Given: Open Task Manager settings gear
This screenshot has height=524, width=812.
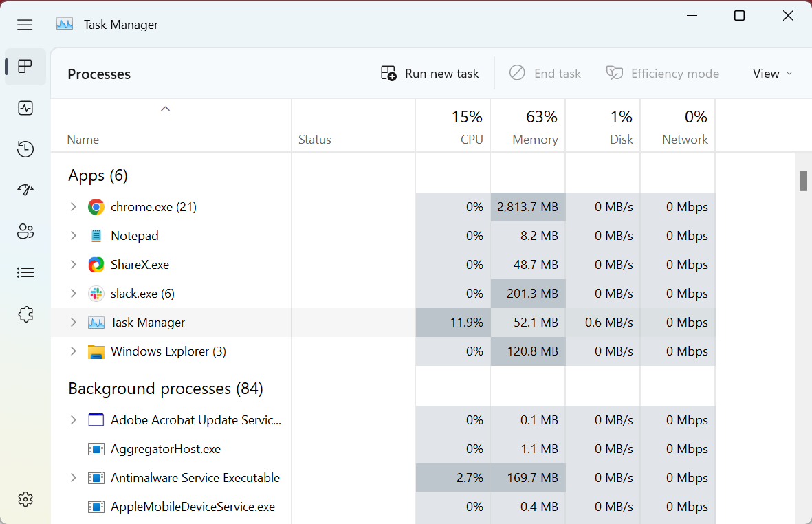Looking at the screenshot, I should [25, 499].
